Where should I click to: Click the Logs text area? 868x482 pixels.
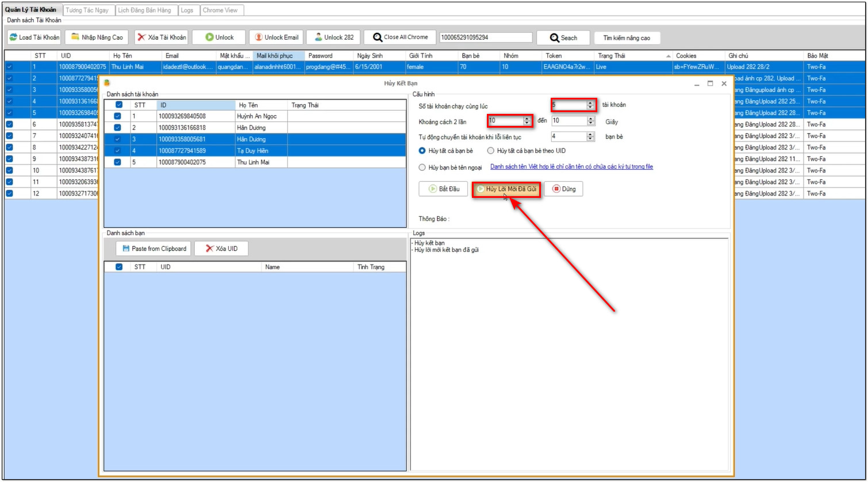pos(569,354)
